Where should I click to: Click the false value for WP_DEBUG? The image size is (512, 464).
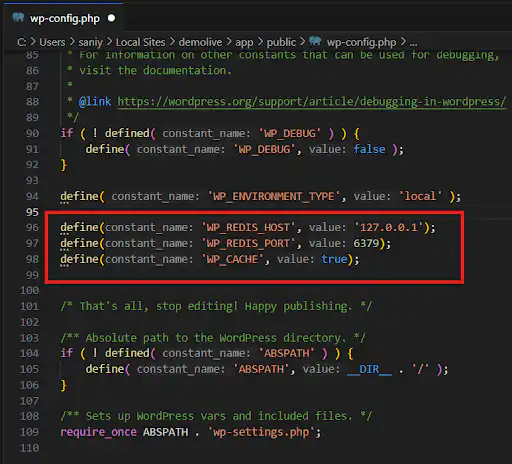(369, 149)
